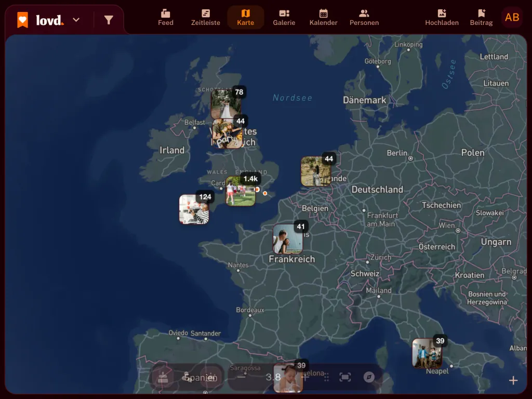Open Scotland photo cluster with 78
This screenshot has height=399, width=532.
(227, 104)
